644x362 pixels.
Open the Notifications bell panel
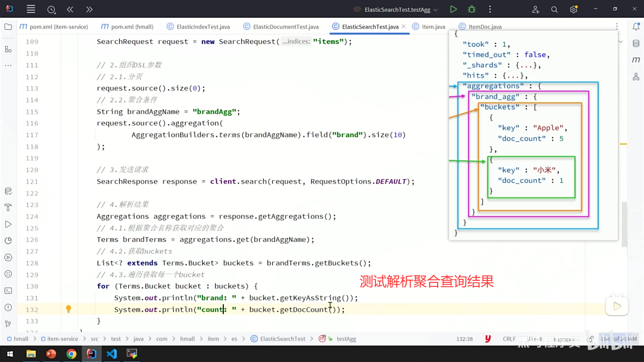pos(636,27)
